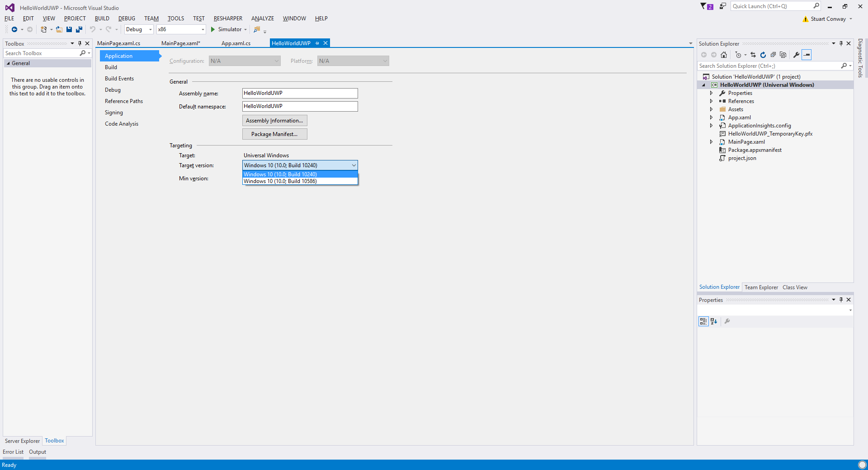Click the feedback icon next to notifications
The height and width of the screenshot is (470, 868).
pyautogui.click(x=723, y=6)
